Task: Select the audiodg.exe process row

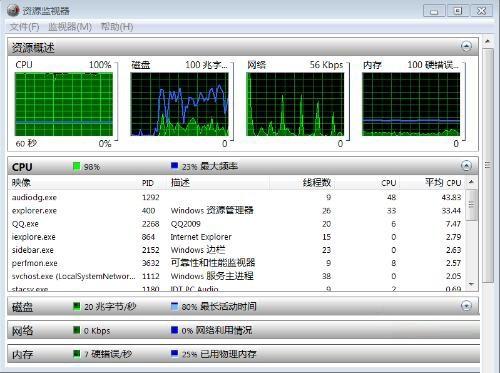Action: (237, 197)
